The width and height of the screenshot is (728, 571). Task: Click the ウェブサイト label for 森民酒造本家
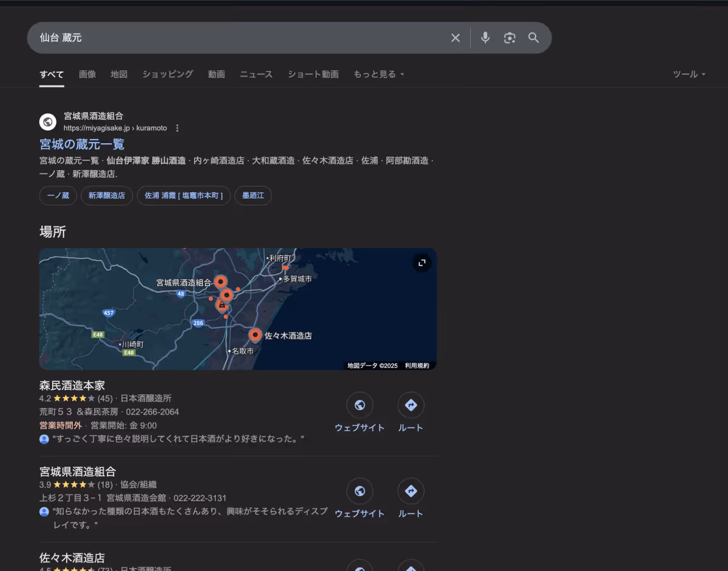360,428
